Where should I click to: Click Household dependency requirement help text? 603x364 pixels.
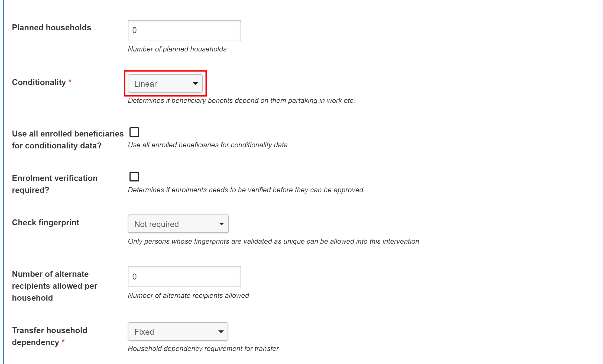[203, 349]
